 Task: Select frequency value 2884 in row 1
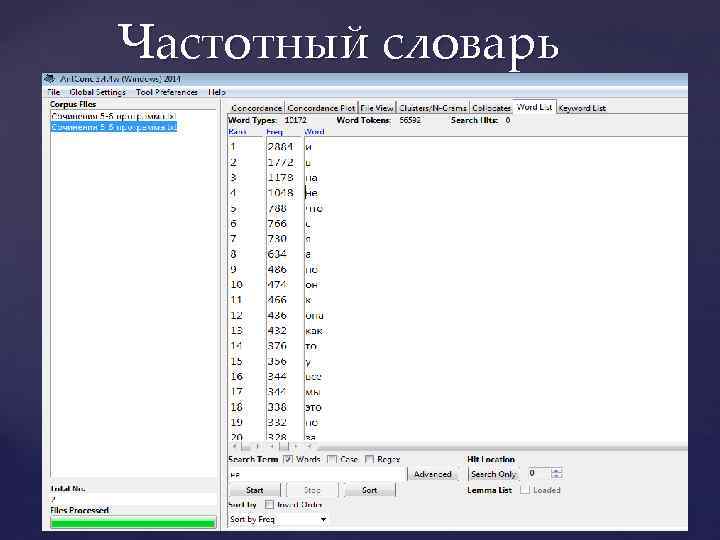pyautogui.click(x=280, y=147)
